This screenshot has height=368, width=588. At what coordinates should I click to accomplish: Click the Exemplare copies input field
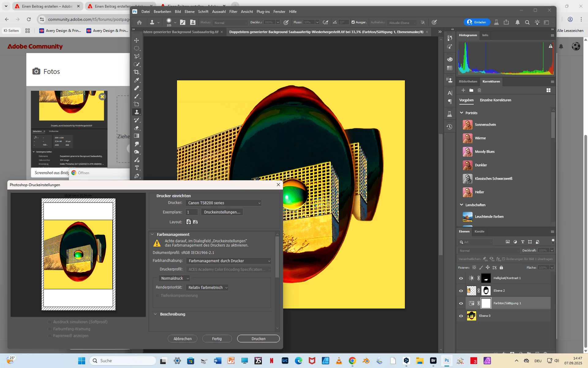pyautogui.click(x=191, y=212)
